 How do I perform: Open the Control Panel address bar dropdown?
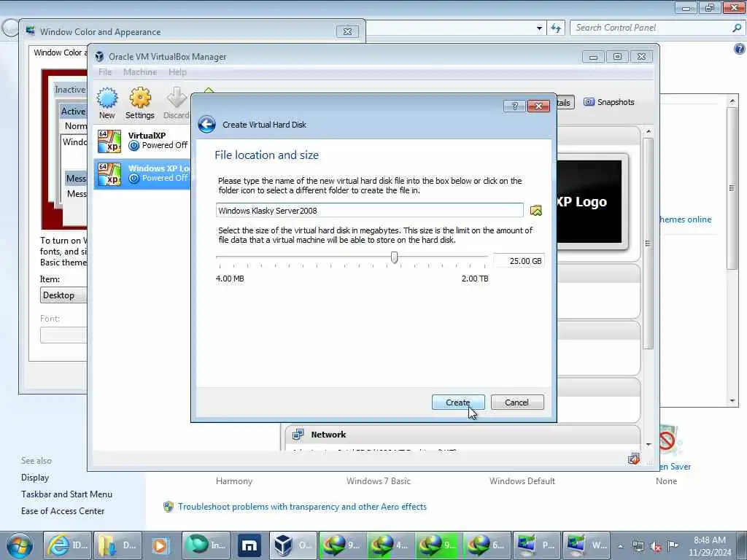pos(539,28)
